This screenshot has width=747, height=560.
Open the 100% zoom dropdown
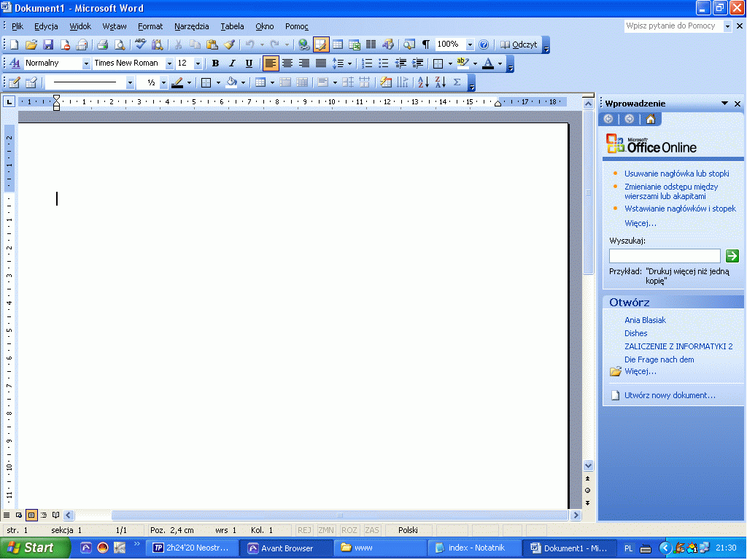(470, 44)
